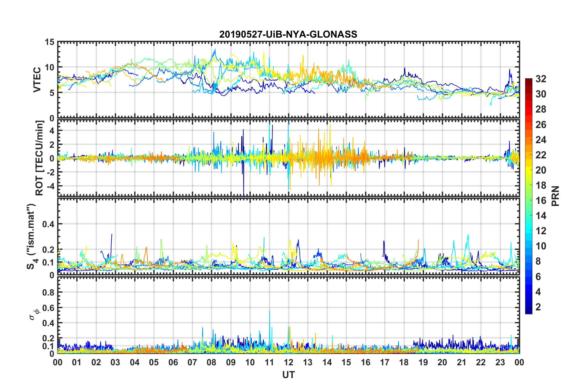Select tick 22 on the PRN colorbar
This screenshot has height=392, width=577.
[541, 155]
